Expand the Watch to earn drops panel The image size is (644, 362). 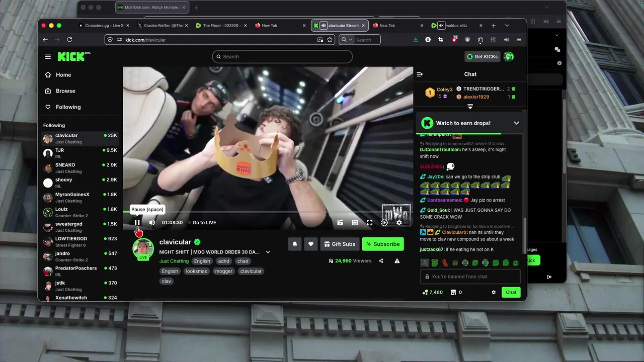point(516,123)
